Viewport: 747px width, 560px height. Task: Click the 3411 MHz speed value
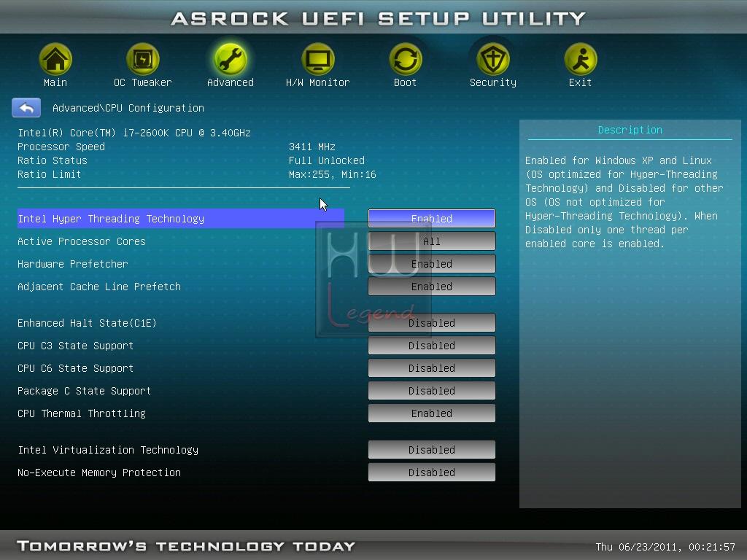click(x=312, y=147)
